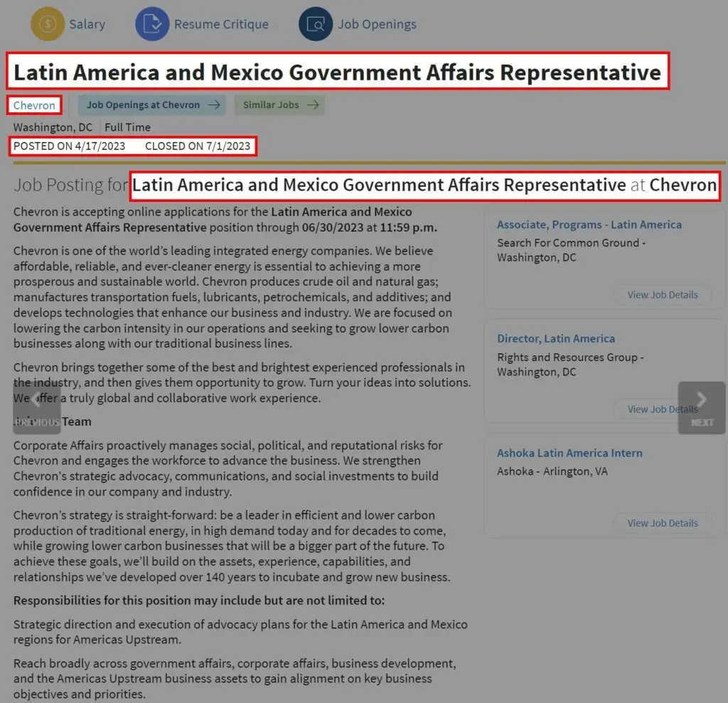
Task: Click arrow icon in Job Openings at Chevron
Action: tap(214, 105)
